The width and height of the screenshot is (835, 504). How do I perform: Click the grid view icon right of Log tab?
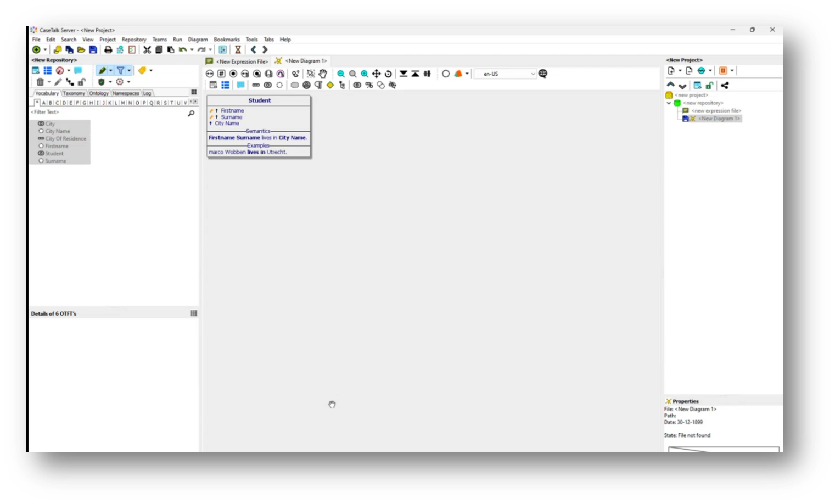(194, 92)
